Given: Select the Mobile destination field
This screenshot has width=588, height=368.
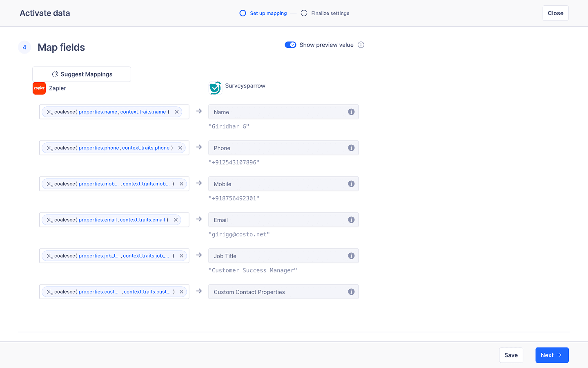Looking at the screenshot, I should pos(283,184).
